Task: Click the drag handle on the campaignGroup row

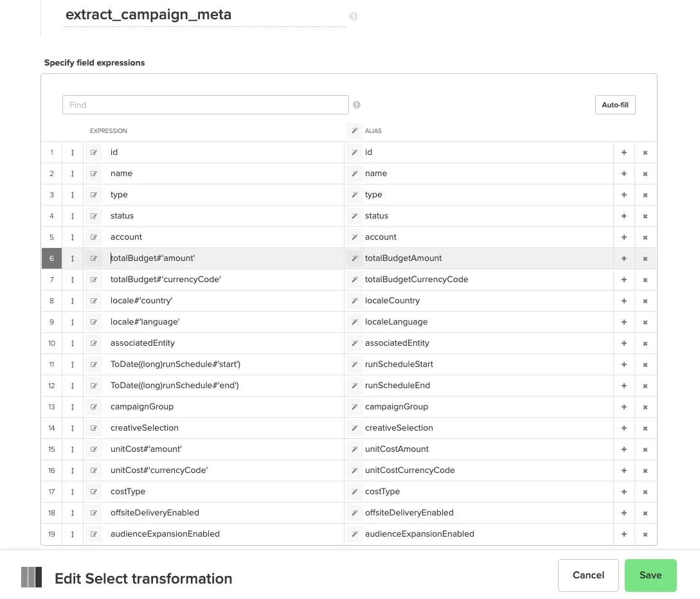Action: click(72, 406)
